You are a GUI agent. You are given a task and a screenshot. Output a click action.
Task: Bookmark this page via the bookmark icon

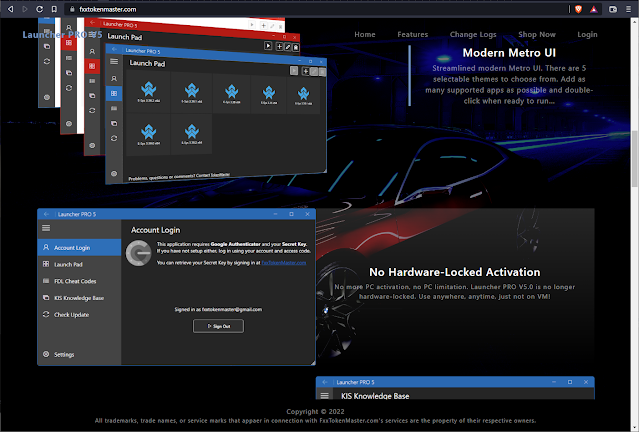[x=54, y=9]
